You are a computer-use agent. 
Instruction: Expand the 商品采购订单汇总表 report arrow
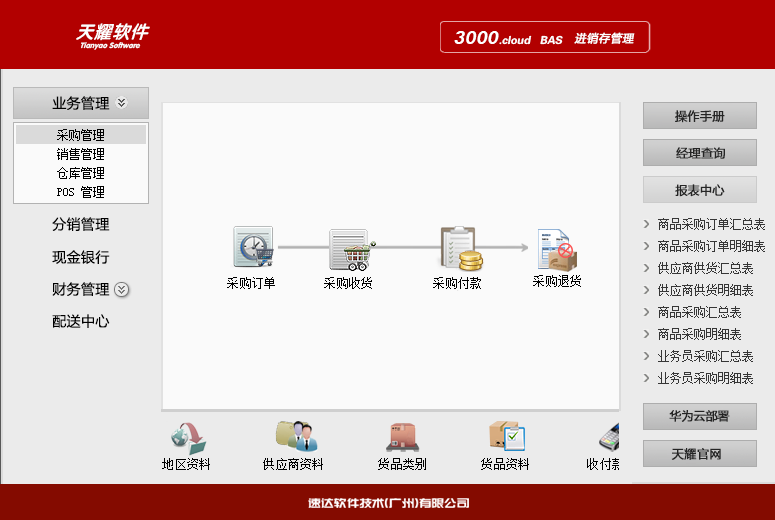pos(647,224)
